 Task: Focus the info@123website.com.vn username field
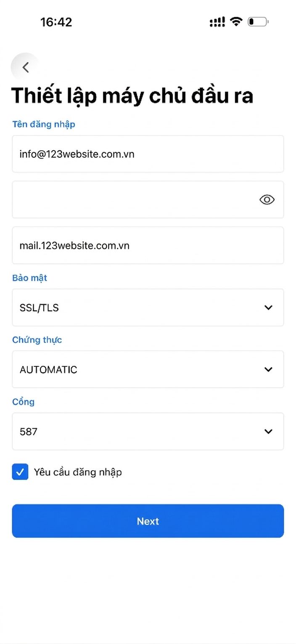tap(148, 154)
